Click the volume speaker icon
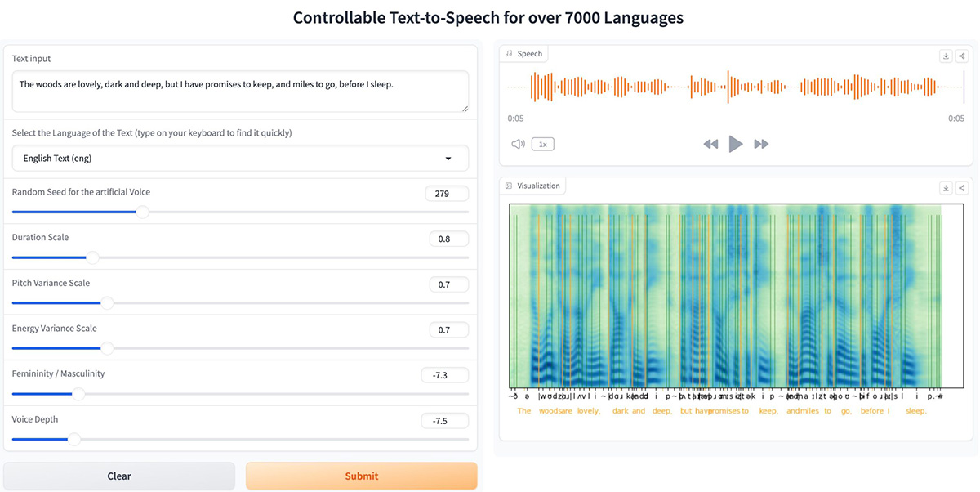The image size is (980, 492). (518, 144)
